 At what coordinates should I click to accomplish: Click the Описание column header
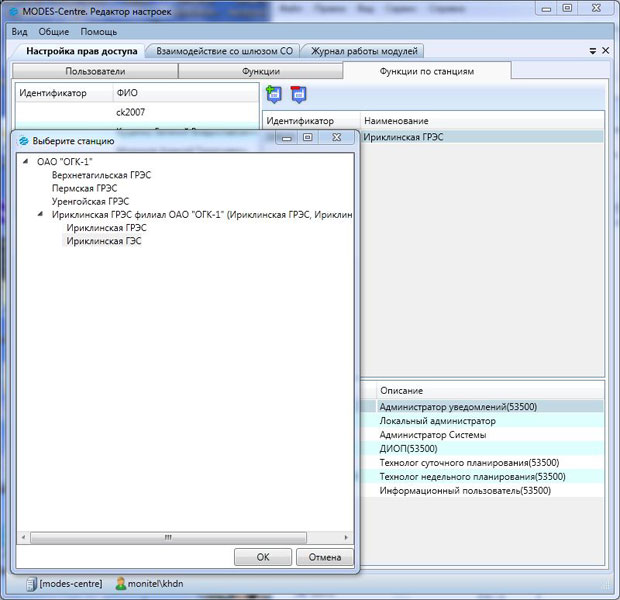(490, 390)
